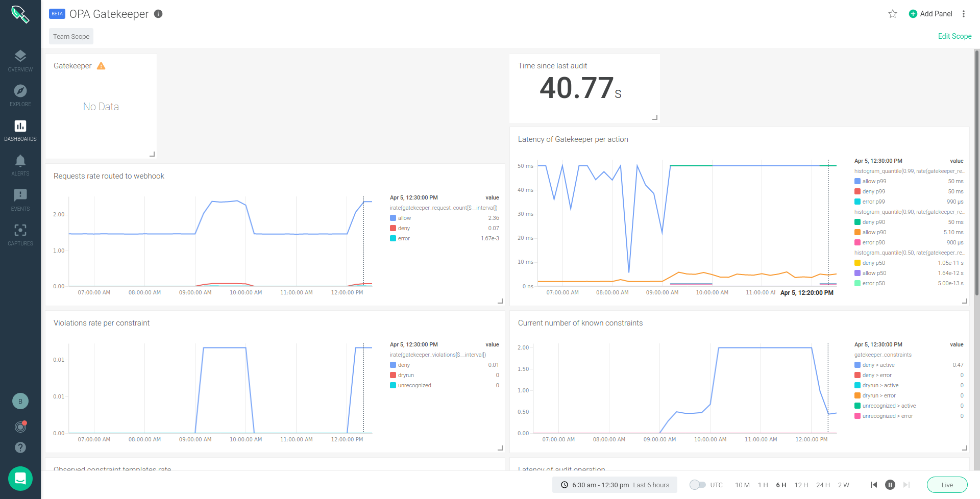Click the Edit Scope link
Image resolution: width=980 pixels, height=499 pixels.
[954, 36]
